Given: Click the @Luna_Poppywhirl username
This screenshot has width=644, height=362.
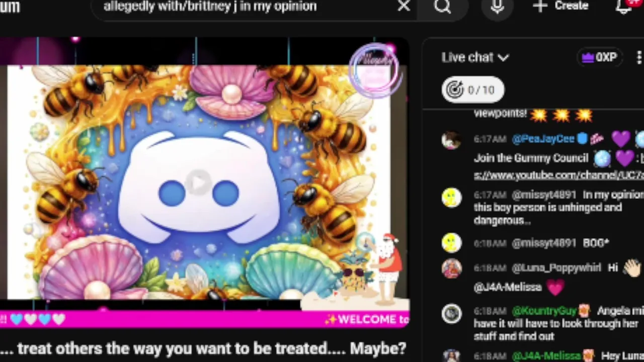Looking at the screenshot, I should coord(556,268).
